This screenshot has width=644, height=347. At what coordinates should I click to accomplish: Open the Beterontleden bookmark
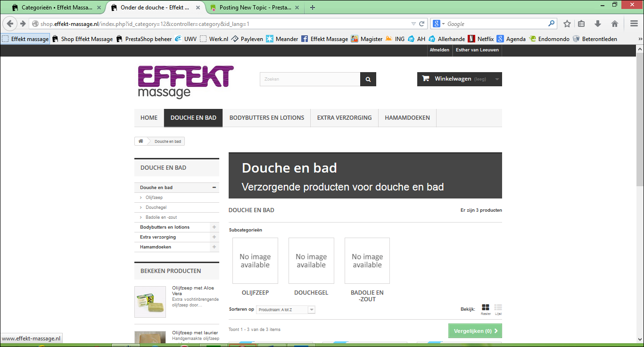click(x=595, y=39)
